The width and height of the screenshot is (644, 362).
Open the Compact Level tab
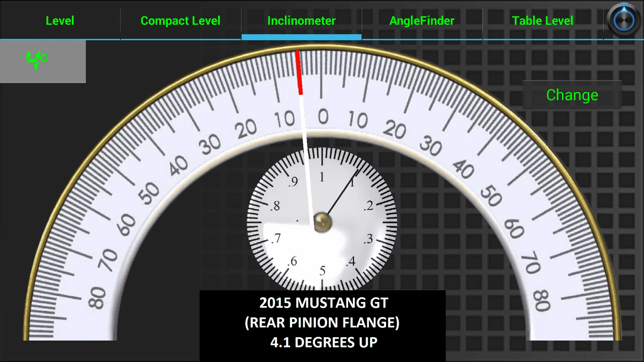(181, 21)
